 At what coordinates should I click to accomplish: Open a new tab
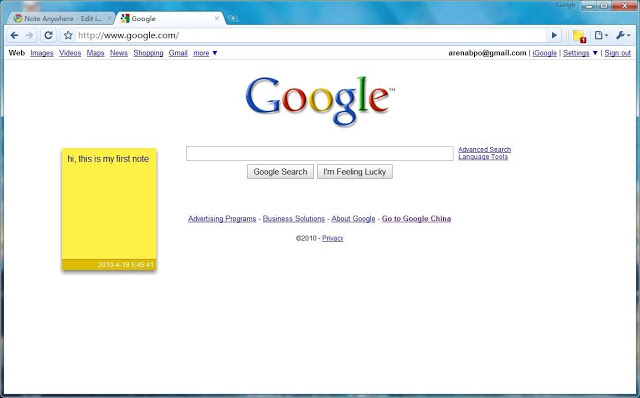(x=233, y=18)
